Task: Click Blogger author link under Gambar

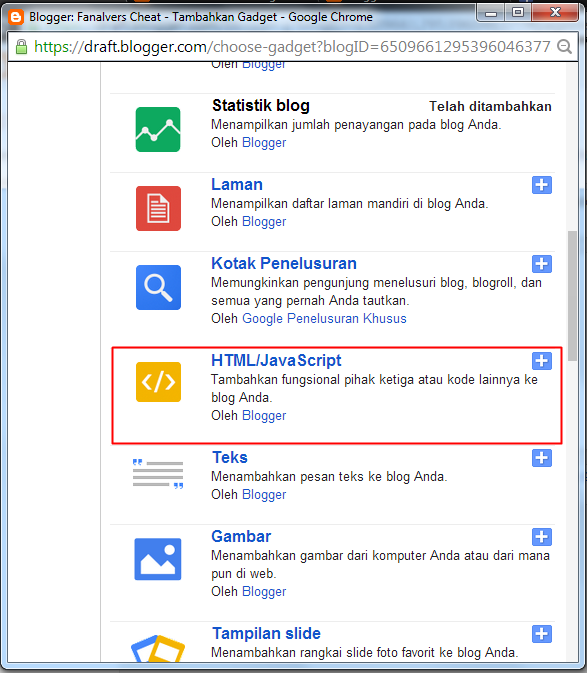Action: 264,591
